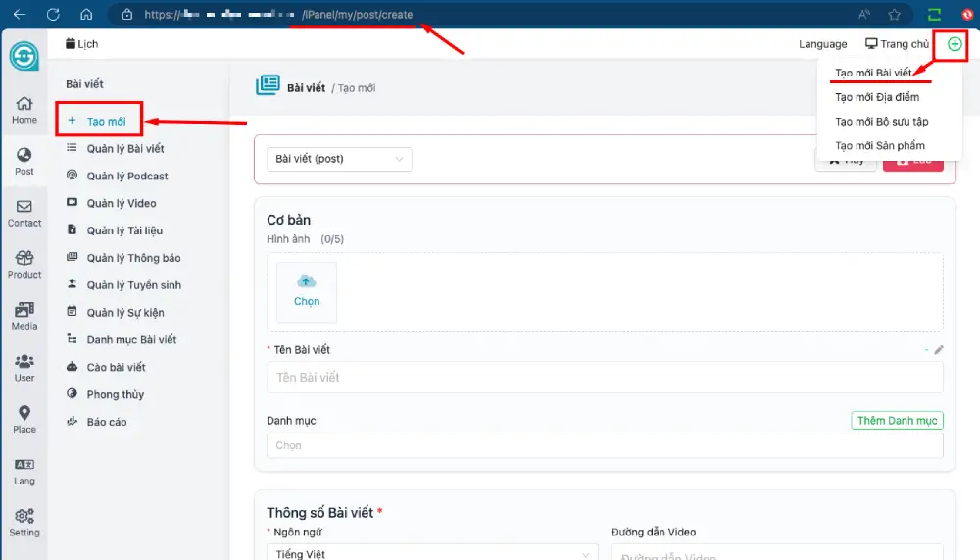Viewport: 980px width, 560px height.
Task: Expand the Bài viết (post) type dropdown
Action: pyautogui.click(x=339, y=159)
